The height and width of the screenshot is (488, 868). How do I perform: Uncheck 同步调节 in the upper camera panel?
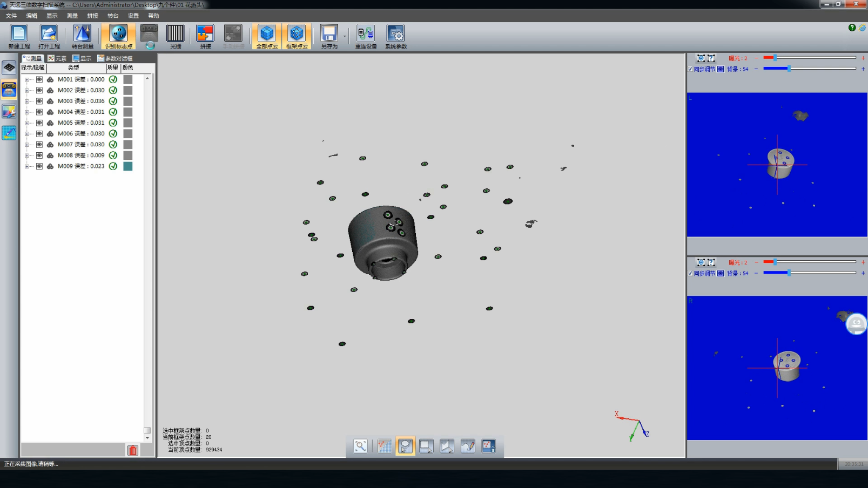point(690,69)
